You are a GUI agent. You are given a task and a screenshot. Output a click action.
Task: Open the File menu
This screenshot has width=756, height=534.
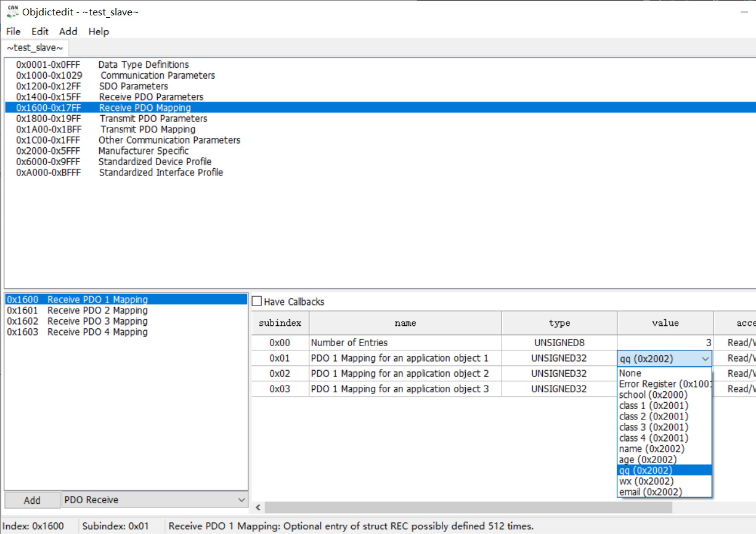13,31
